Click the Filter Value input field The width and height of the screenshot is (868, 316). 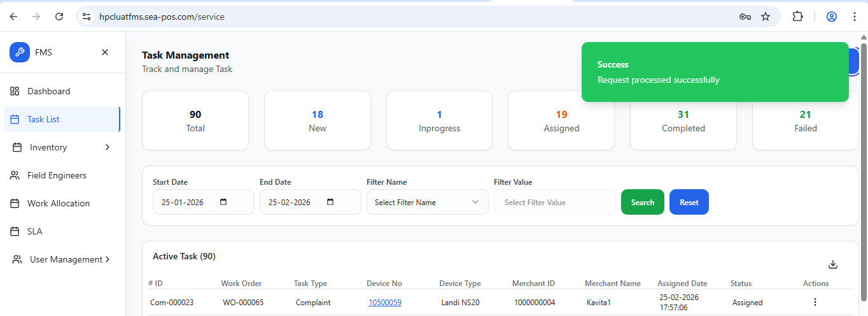click(x=554, y=202)
